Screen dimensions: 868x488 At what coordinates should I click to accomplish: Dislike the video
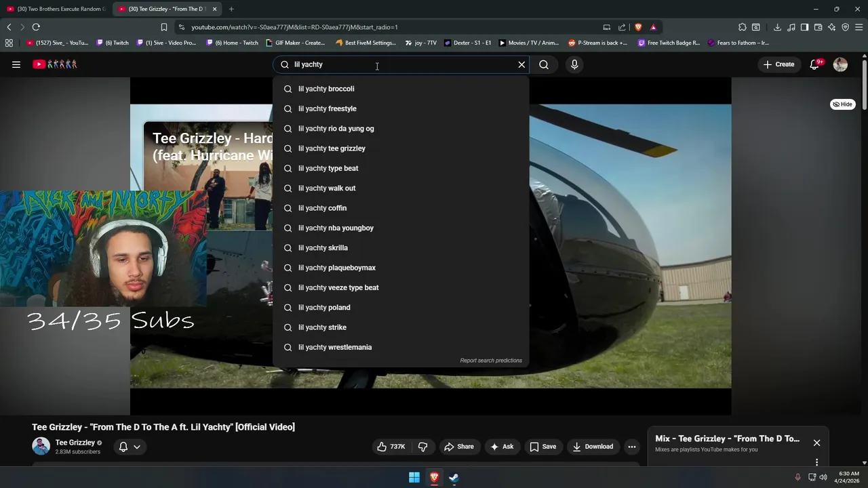pyautogui.click(x=422, y=447)
